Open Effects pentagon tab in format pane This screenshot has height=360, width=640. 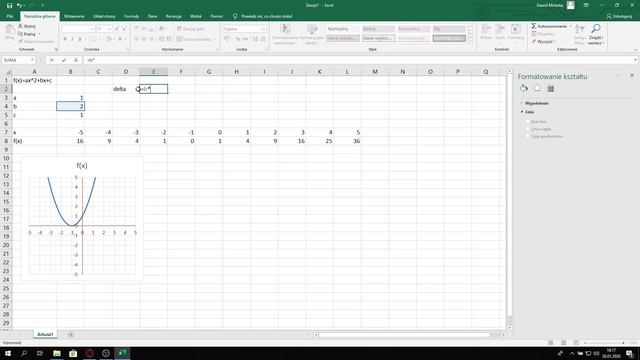[537, 88]
